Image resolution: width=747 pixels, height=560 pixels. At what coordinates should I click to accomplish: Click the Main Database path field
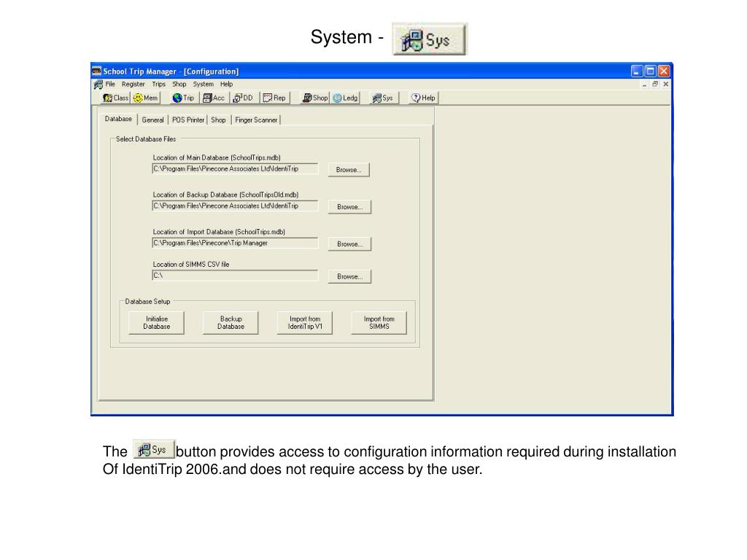click(235, 169)
